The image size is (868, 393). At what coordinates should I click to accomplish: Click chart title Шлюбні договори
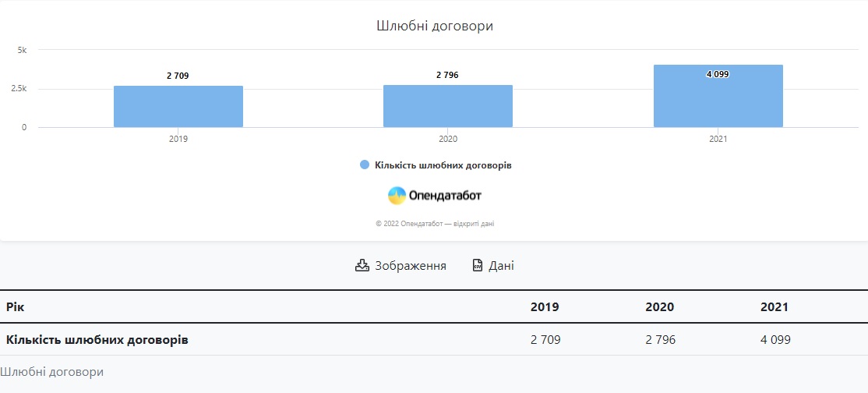click(x=434, y=26)
